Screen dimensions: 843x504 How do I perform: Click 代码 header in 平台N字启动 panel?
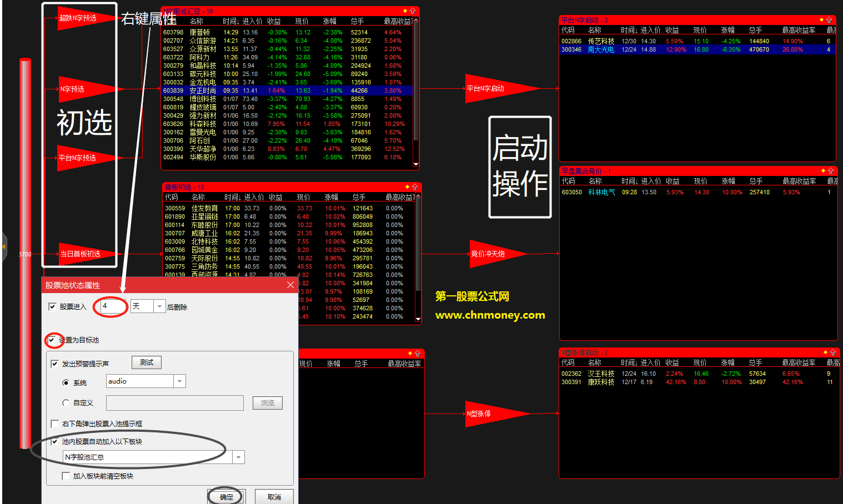click(x=568, y=30)
